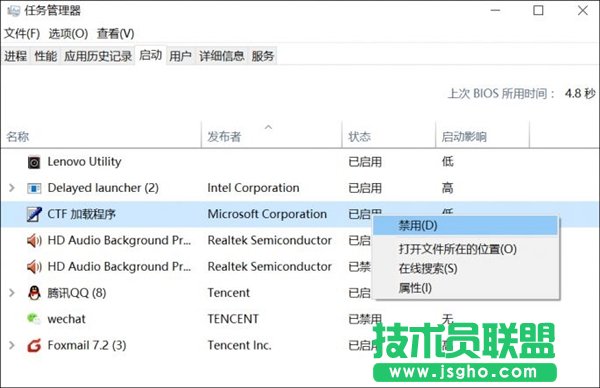Click 已启用 status of Lenovo Utility
The image size is (600, 388).
pyautogui.click(x=365, y=162)
